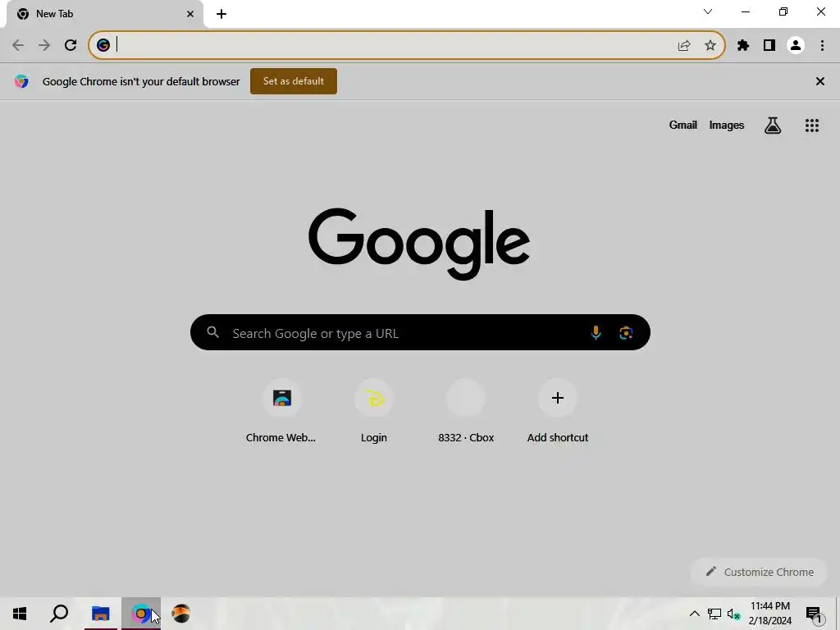
Task: Open the volume tray icon
Action: point(734,614)
